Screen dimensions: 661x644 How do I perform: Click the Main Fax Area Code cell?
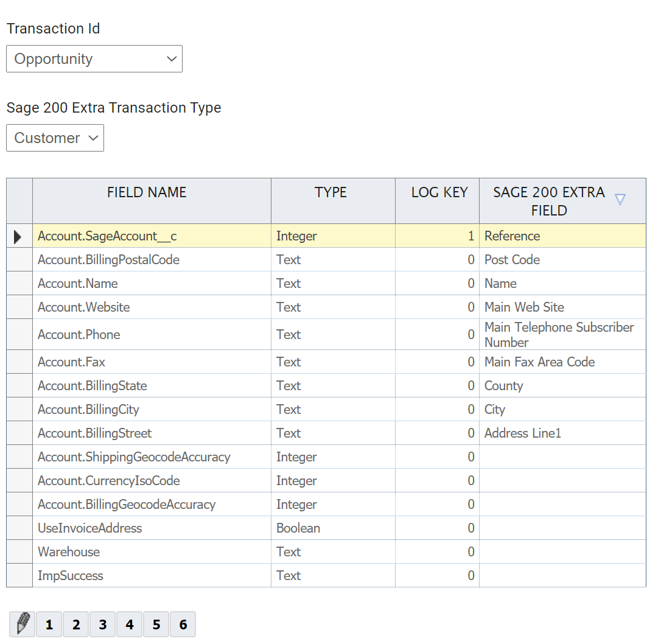pyautogui.click(x=539, y=362)
